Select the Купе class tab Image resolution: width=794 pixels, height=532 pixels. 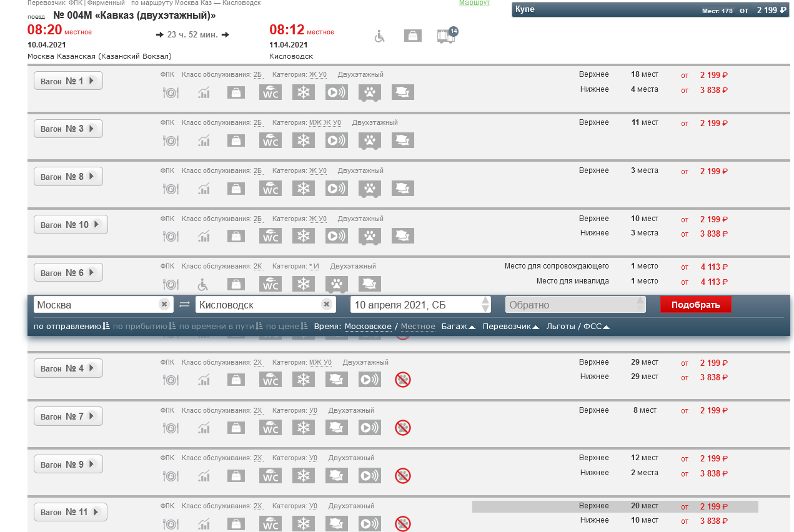coord(650,10)
